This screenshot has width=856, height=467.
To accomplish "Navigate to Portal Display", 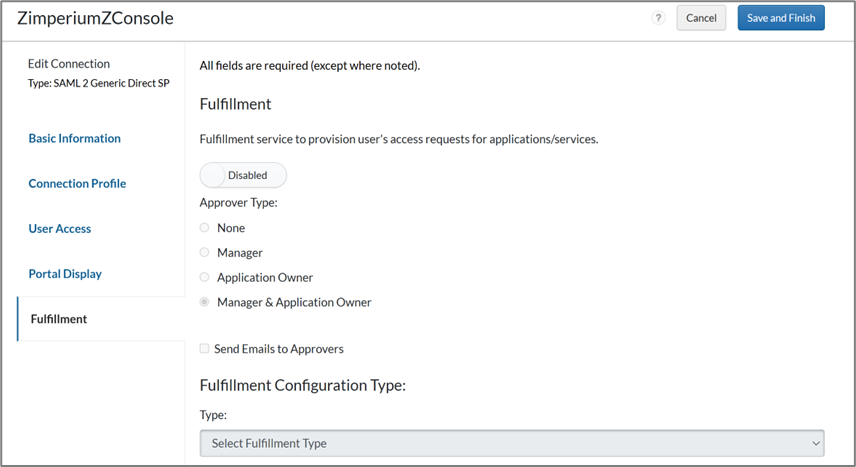I will (65, 273).
